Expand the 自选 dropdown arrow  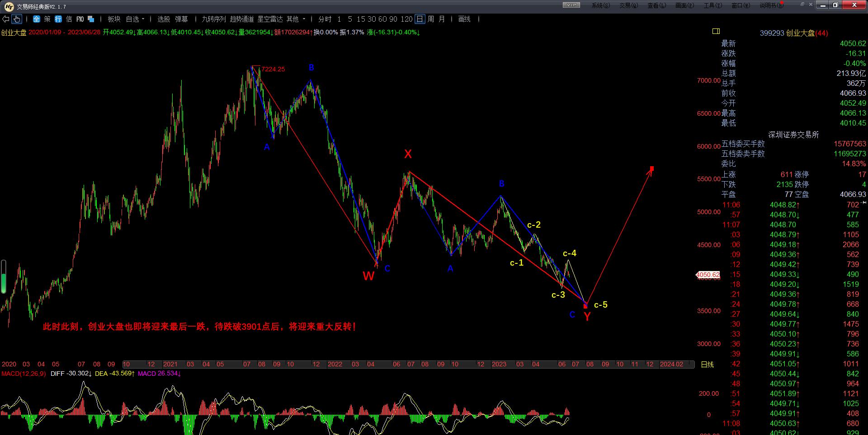coord(143,19)
